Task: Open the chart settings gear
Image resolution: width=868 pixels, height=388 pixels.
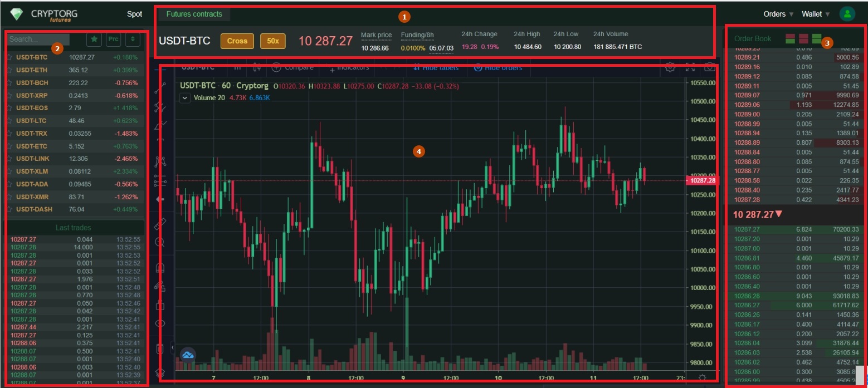Action: (671, 67)
